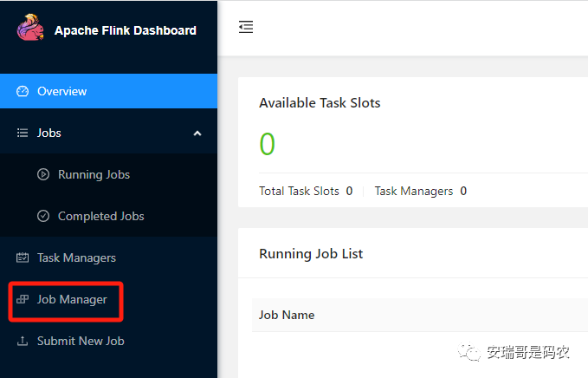
Task: Click the Running Job List heading
Action: pyautogui.click(x=311, y=254)
